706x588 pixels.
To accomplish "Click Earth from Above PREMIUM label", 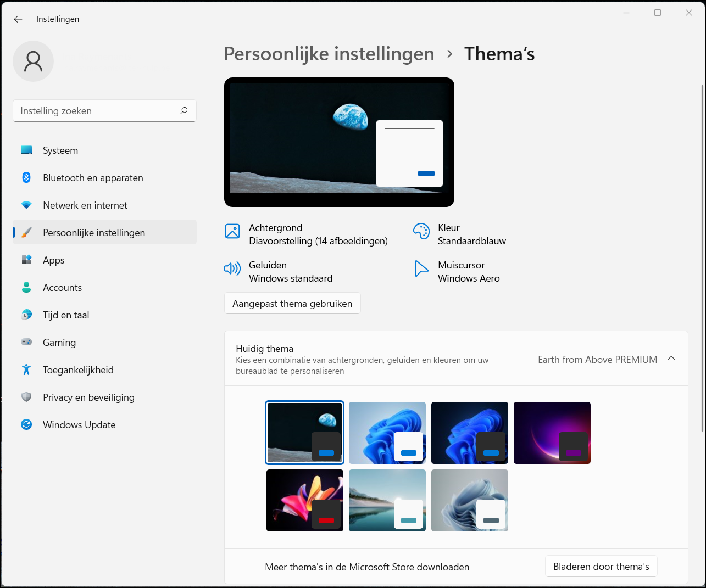I will [x=598, y=360].
